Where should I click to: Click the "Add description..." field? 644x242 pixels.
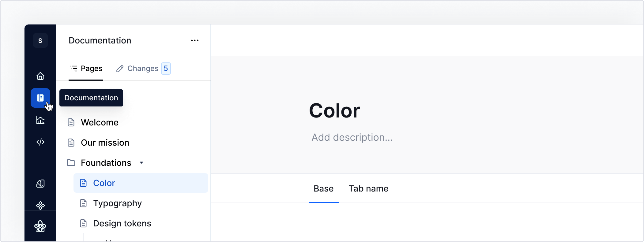pyautogui.click(x=352, y=137)
